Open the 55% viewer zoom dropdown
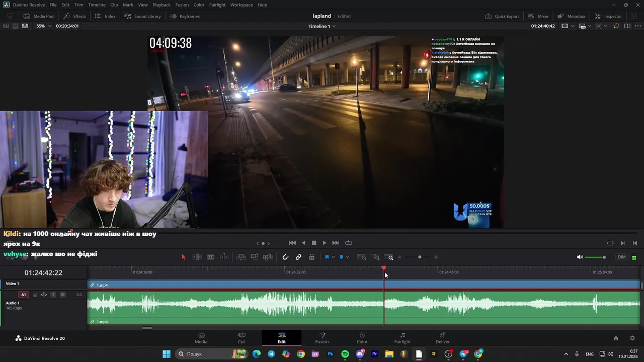 point(44,26)
